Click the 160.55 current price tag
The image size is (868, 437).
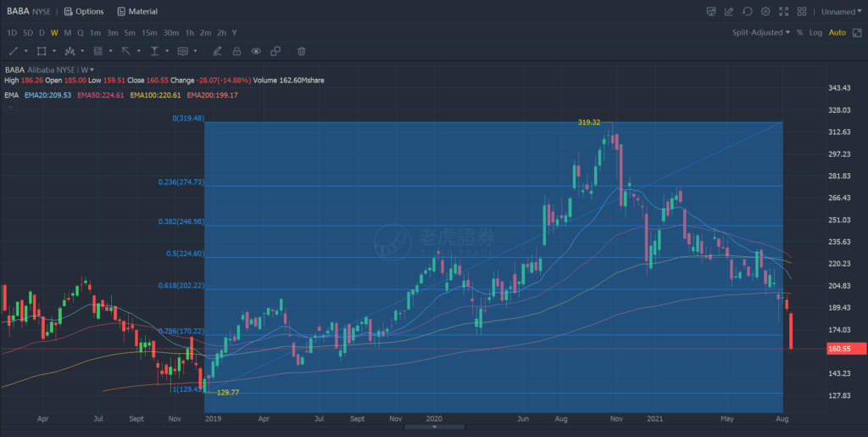847,349
